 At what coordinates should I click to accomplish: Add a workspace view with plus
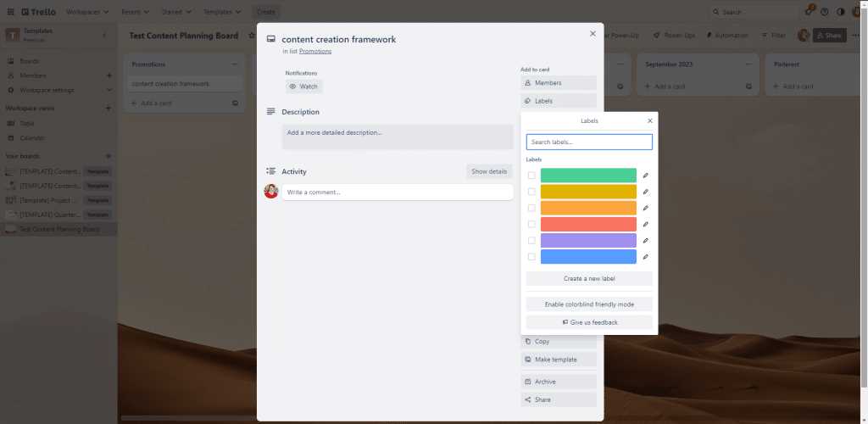point(109,109)
